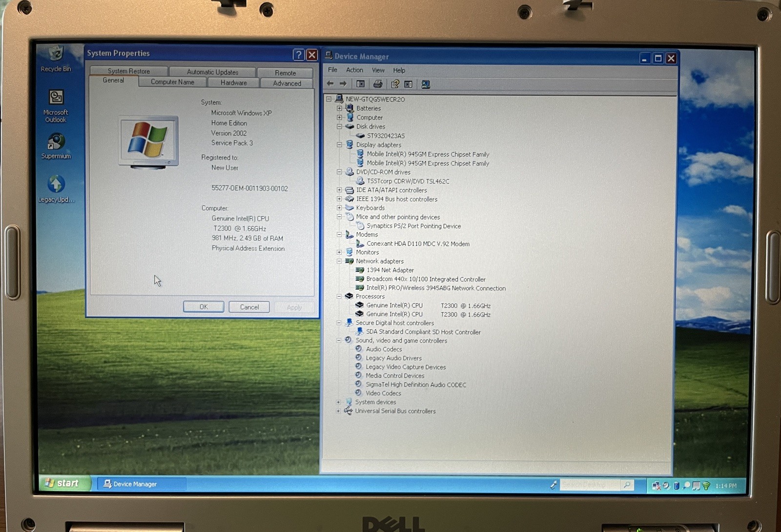
Task: Click the System Properties help question-mark button
Action: pyautogui.click(x=298, y=55)
